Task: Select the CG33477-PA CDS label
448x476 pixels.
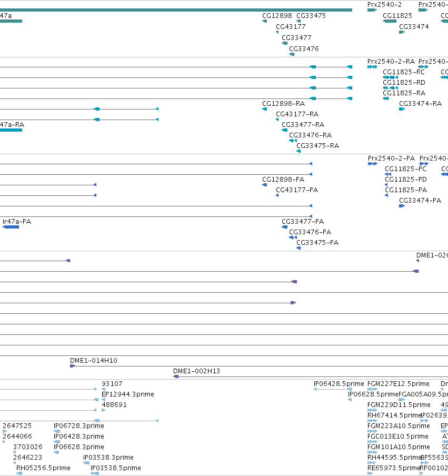Action: [x=302, y=222]
